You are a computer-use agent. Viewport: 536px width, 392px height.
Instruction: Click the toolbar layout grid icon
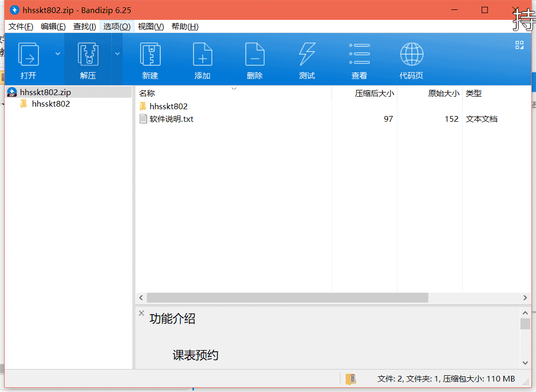pyautogui.click(x=519, y=45)
